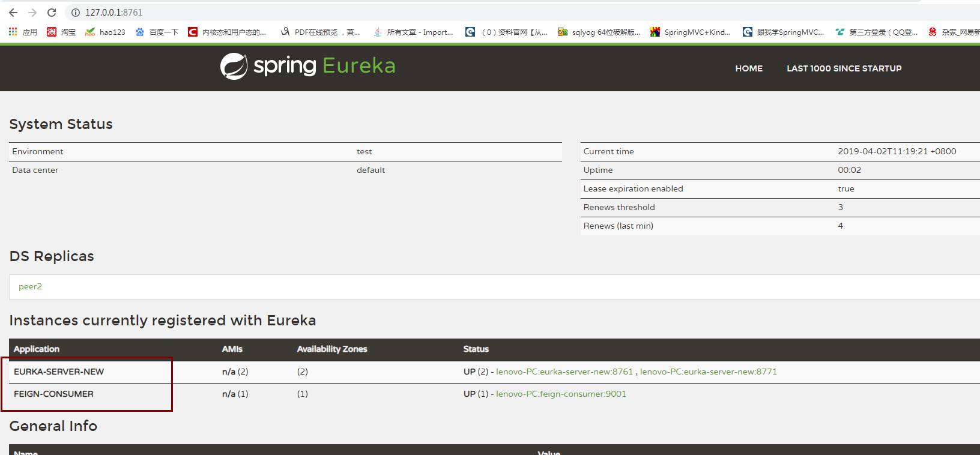This screenshot has width=980, height=455.
Task: Open the 淘宝 bookmark
Action: (61, 32)
